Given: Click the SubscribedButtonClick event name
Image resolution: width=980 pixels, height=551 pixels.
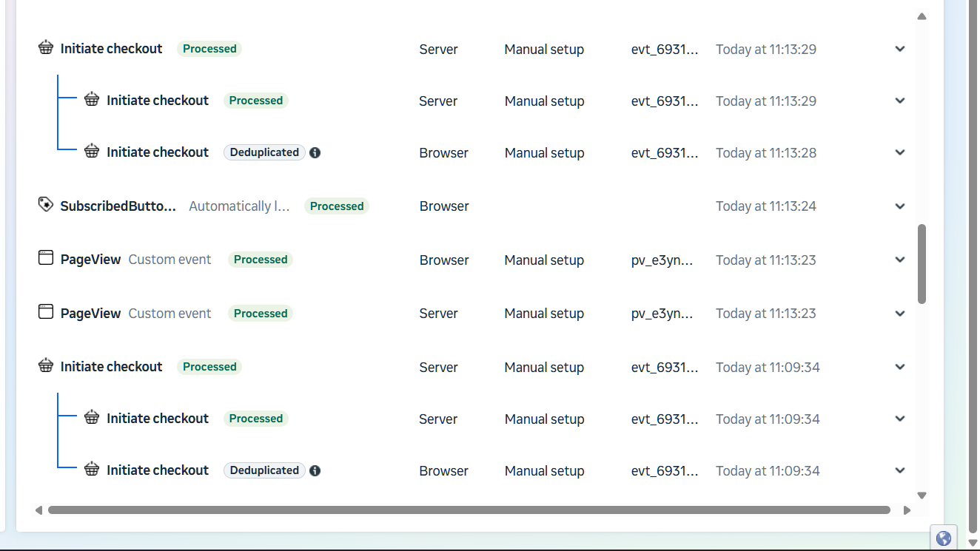Looking at the screenshot, I should 118,206.
